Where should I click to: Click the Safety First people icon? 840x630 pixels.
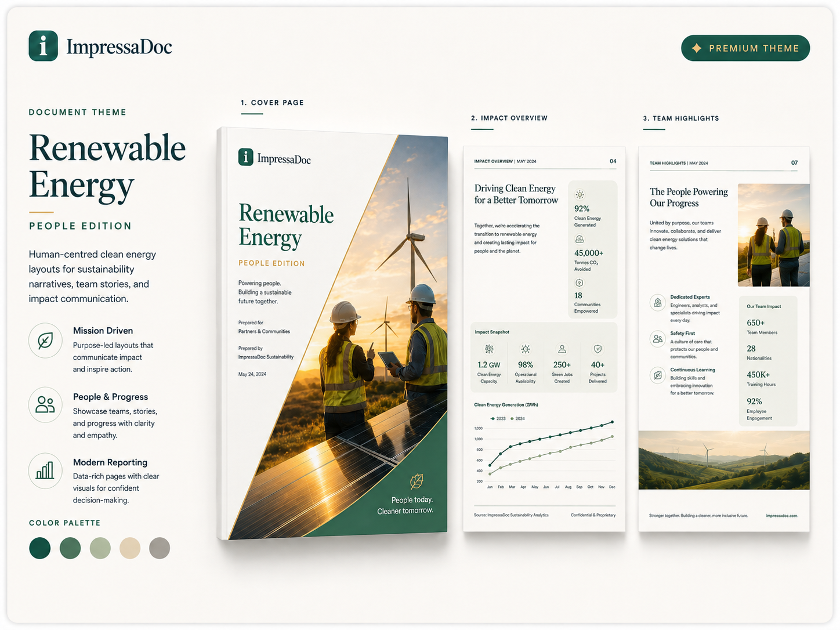658,339
